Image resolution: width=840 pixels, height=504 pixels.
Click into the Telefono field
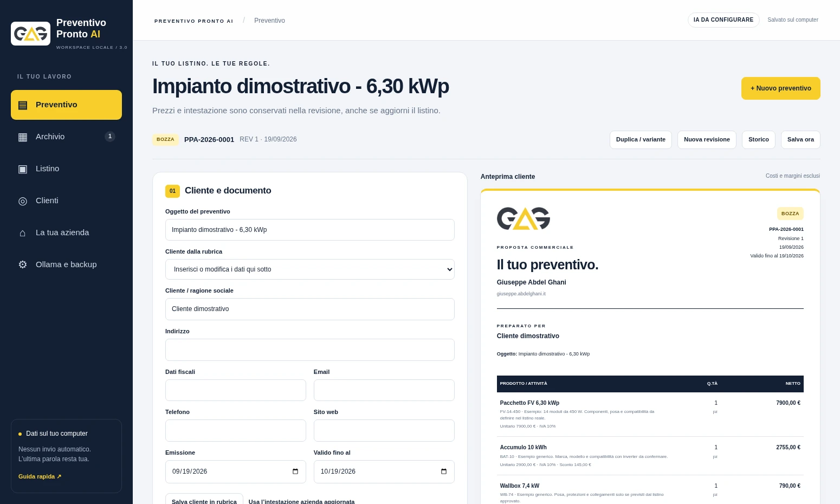click(236, 431)
